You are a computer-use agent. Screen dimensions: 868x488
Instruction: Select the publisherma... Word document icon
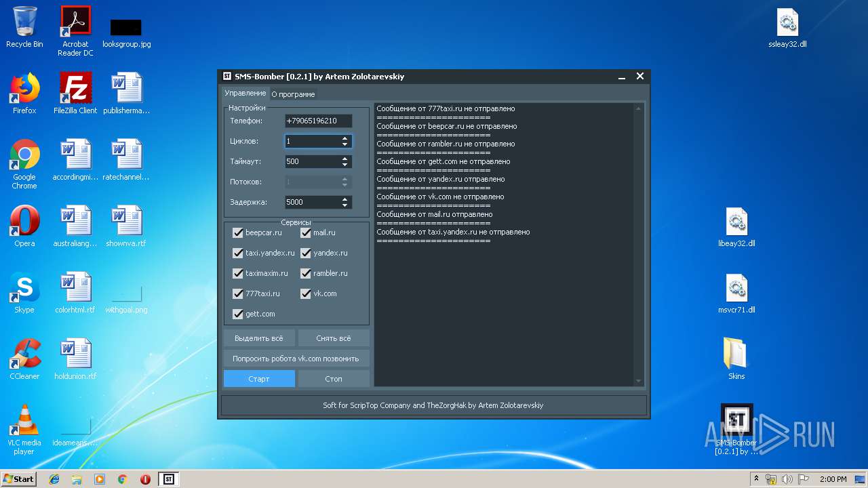tap(126, 94)
